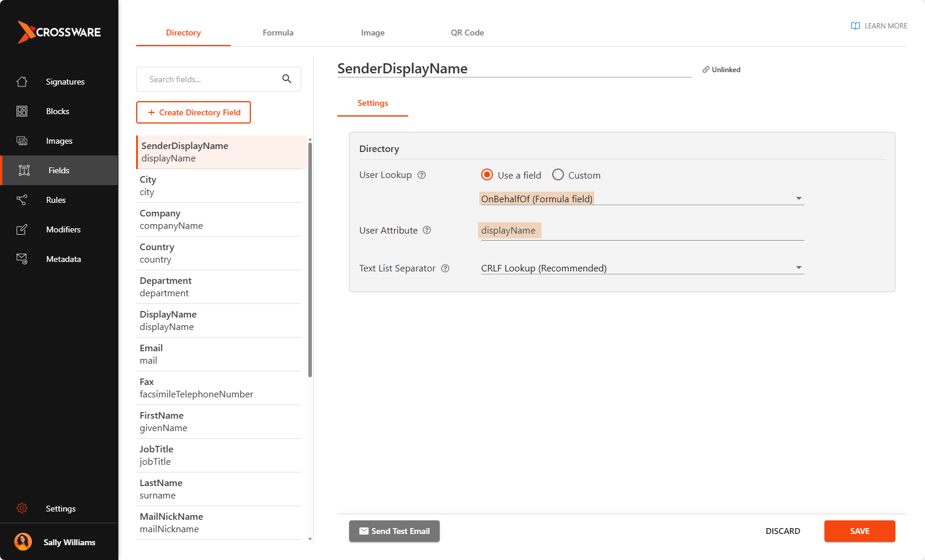Screen dimensions: 925x560
Task: Open Signatures via the house icon
Action: [x=22, y=82]
